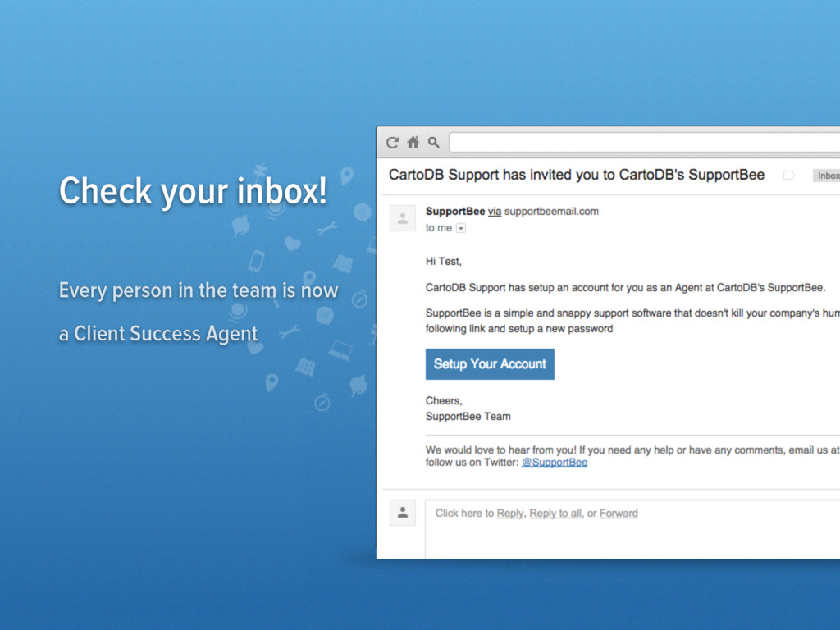The height and width of the screenshot is (630, 840).
Task: Open the @SupportBee Twitter link
Action: point(555,463)
